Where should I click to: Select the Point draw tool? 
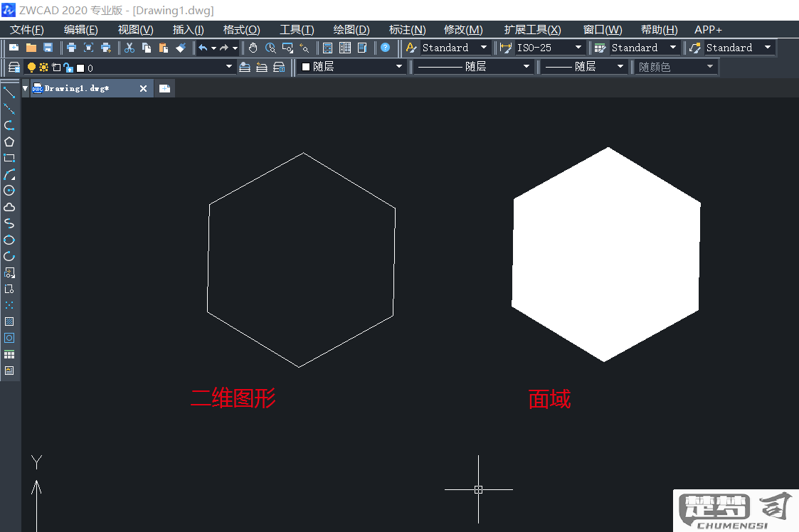pos(9,304)
